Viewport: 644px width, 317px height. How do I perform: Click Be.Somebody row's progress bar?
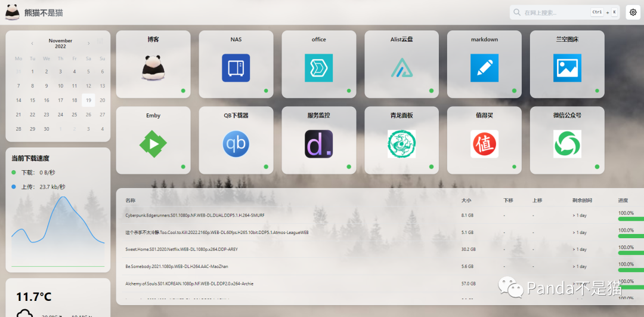point(631,270)
